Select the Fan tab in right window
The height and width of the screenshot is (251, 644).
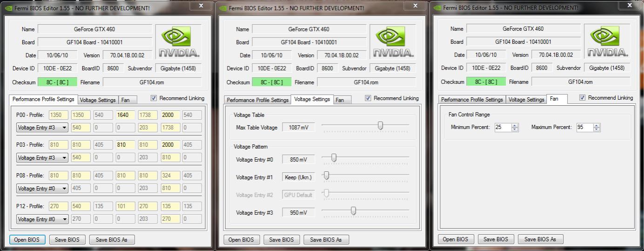click(x=557, y=99)
